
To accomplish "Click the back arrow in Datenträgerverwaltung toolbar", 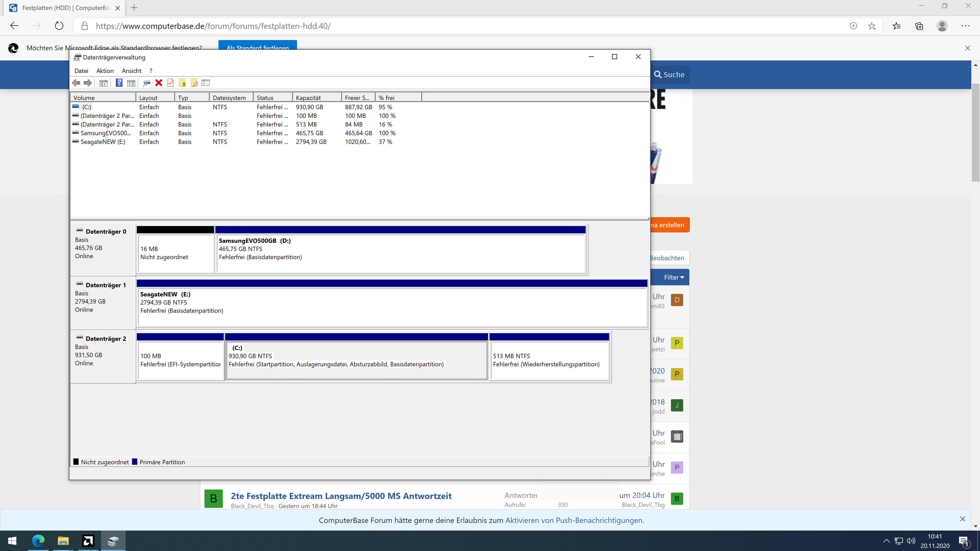I will point(76,83).
